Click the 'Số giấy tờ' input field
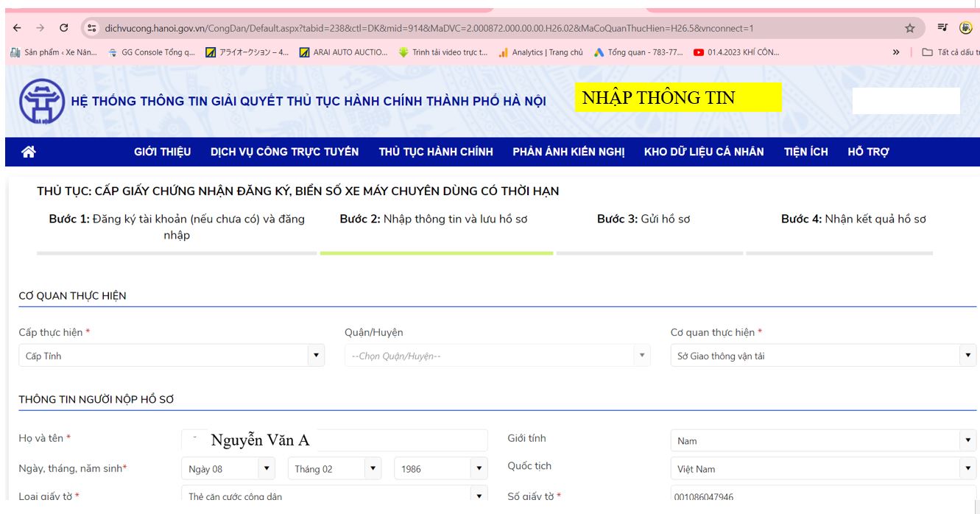This screenshot has height=514, width=980. 824,493
